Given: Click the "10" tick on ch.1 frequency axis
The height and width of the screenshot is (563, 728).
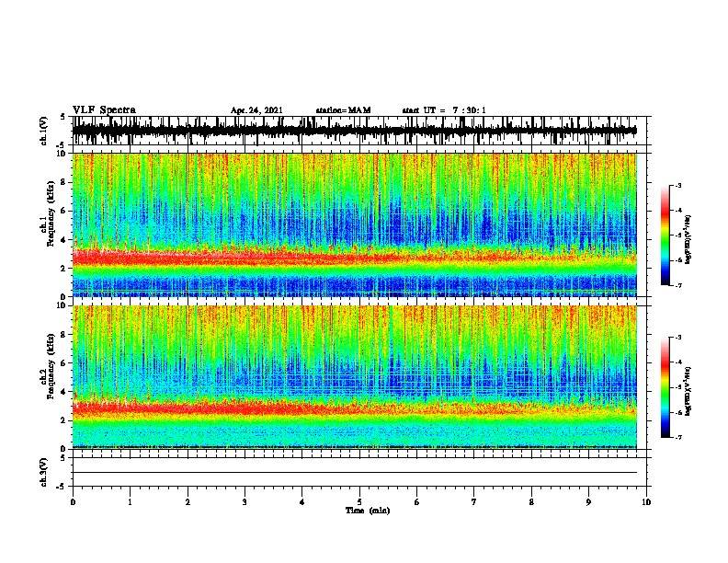Looking at the screenshot, I should click(63, 154).
